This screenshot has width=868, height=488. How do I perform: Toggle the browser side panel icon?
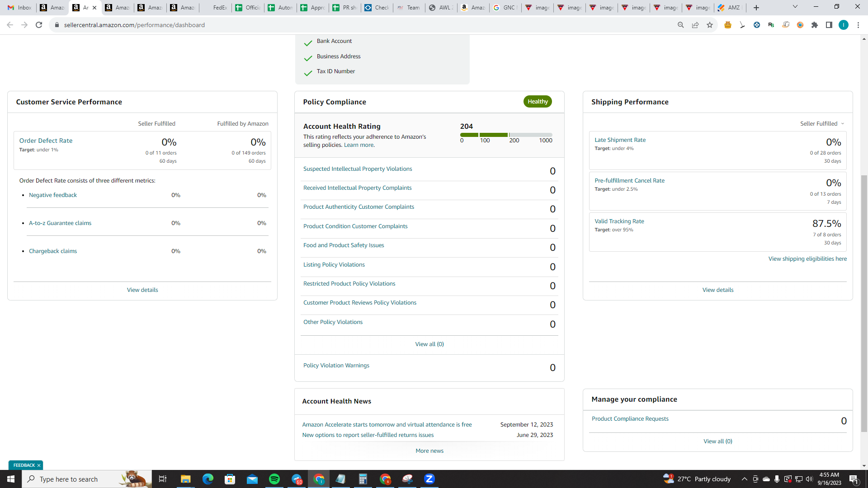coord(829,25)
